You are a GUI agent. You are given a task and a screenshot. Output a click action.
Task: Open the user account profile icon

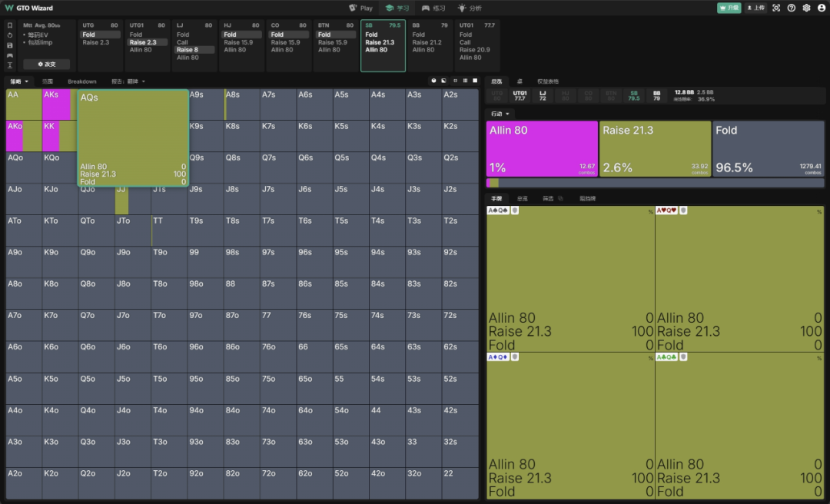pyautogui.click(x=822, y=8)
